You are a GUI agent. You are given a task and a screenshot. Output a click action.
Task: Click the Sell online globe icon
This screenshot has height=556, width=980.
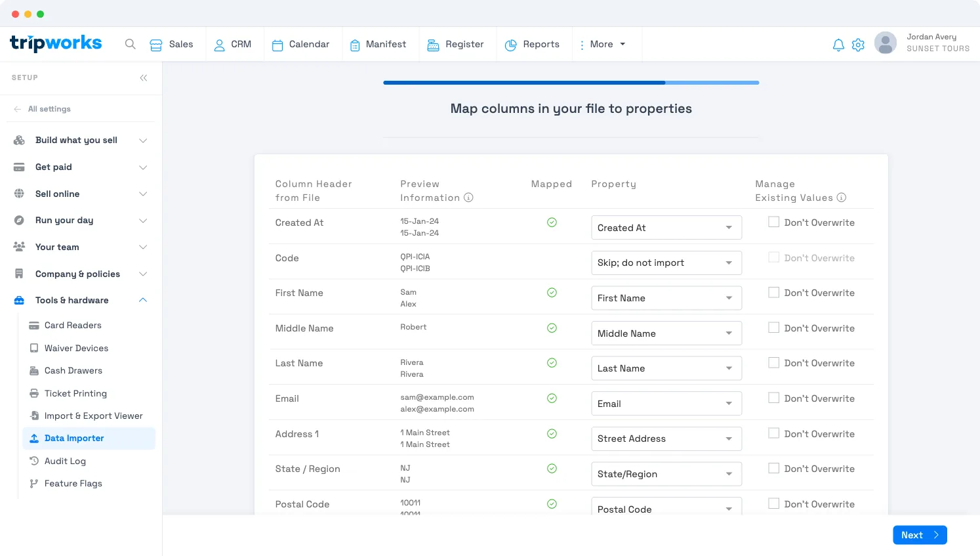click(x=19, y=194)
